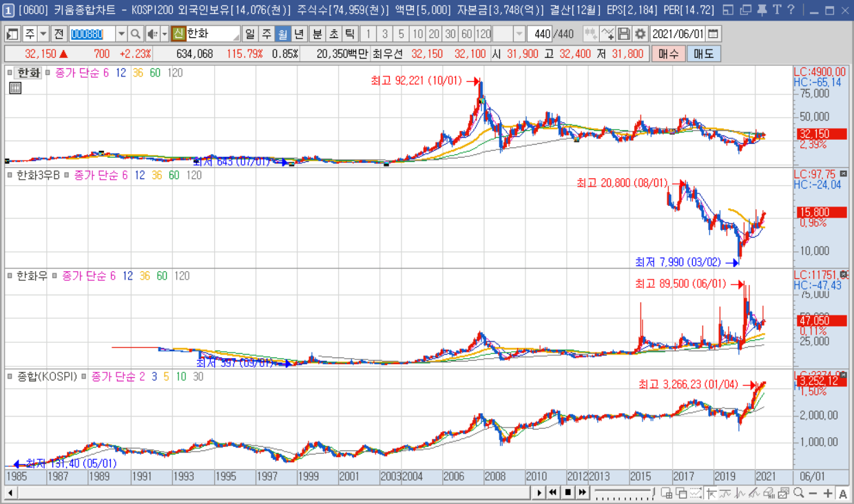Viewport: 854px width, 504px height.
Task: Click the question mark help icon
Action: tap(791, 10)
